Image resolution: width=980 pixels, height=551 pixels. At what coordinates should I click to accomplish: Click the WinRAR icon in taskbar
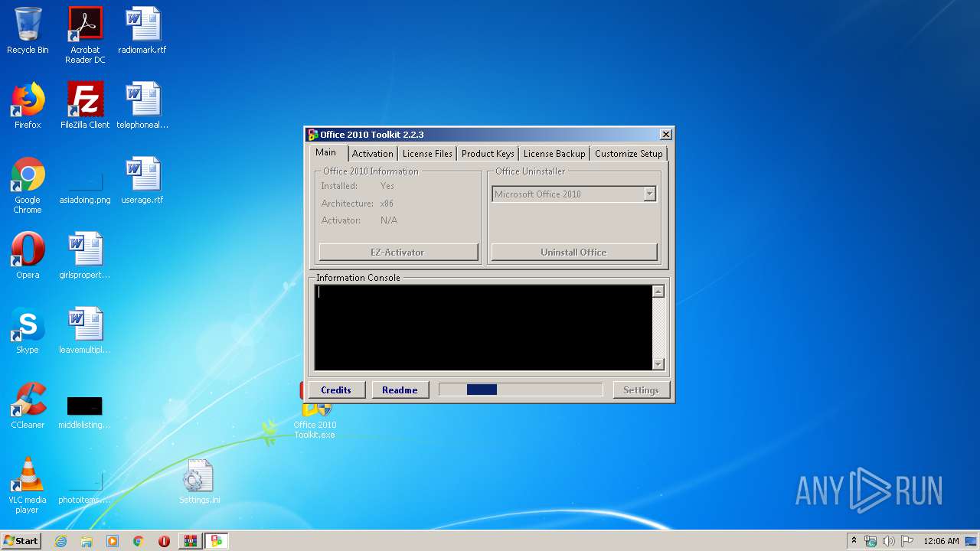[190, 541]
